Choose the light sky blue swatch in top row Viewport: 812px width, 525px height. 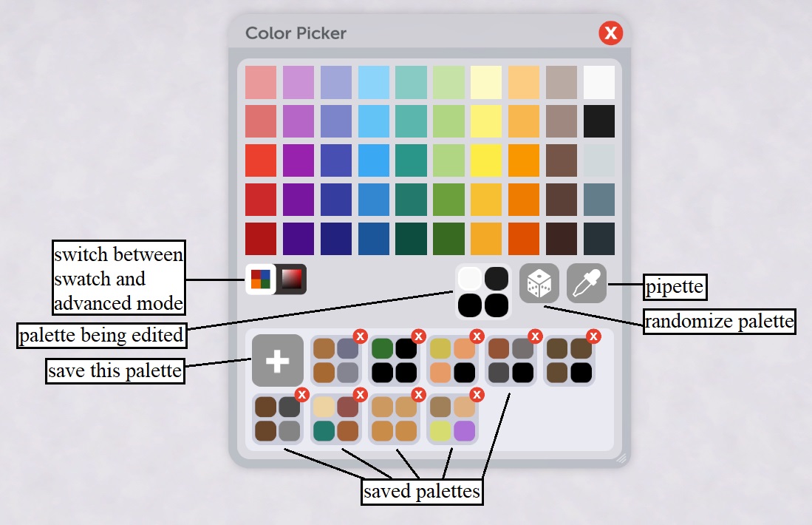tap(373, 82)
